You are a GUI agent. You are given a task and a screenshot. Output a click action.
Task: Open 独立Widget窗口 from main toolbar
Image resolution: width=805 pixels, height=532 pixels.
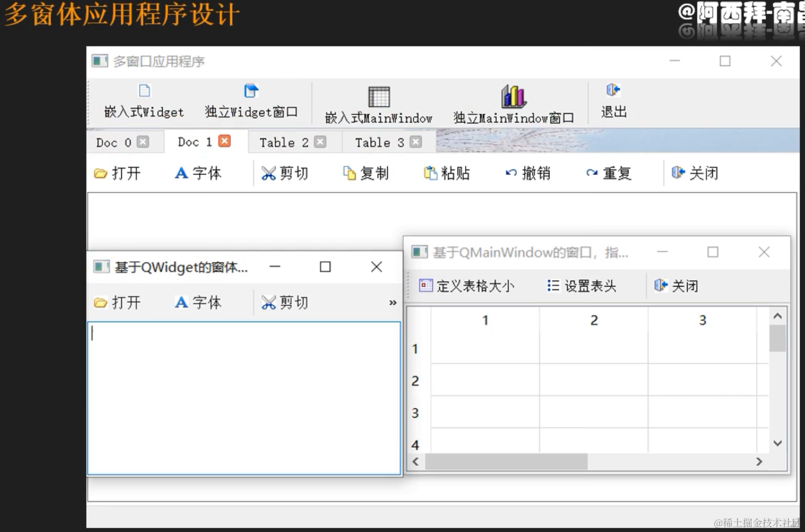[x=251, y=102]
